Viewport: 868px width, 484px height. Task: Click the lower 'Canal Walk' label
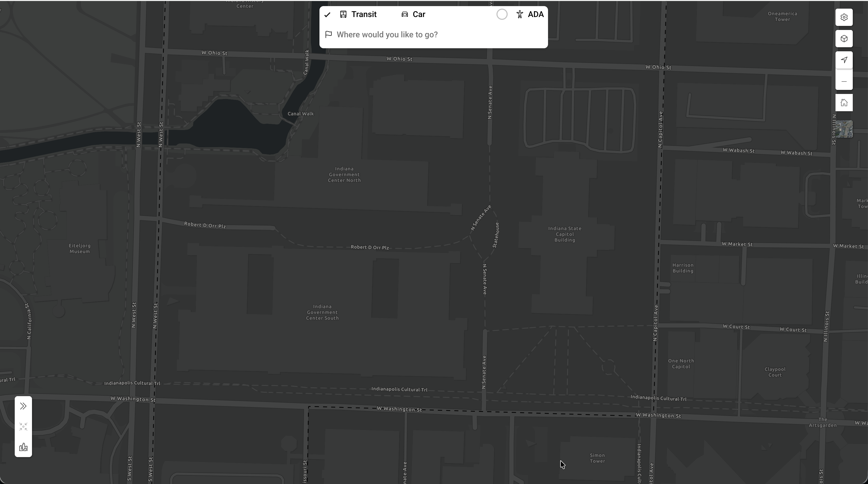pyautogui.click(x=301, y=114)
